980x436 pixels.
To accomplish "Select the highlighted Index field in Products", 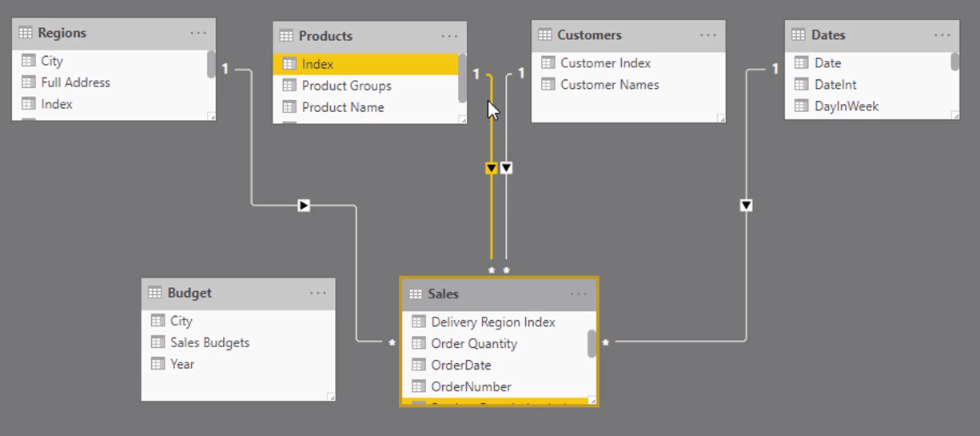I will point(365,64).
